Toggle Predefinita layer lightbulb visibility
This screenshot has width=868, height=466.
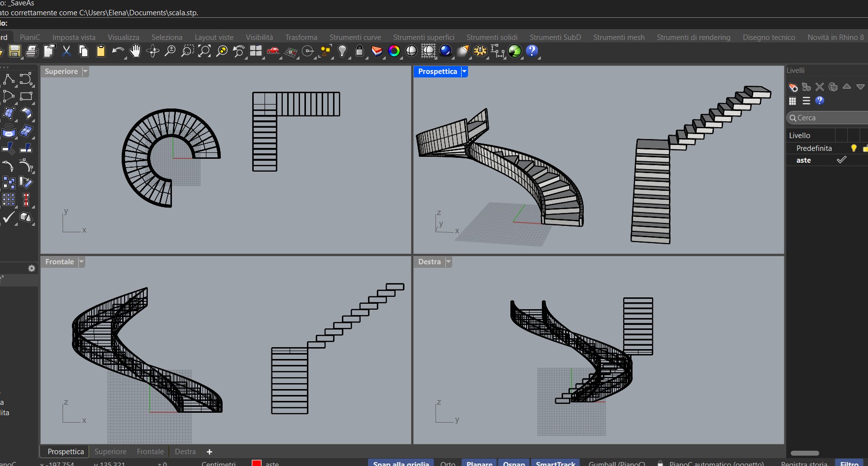(854, 148)
